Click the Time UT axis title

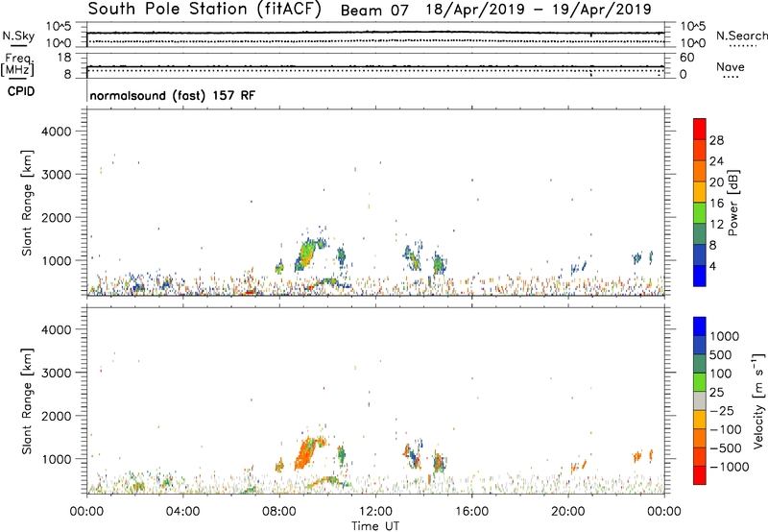(x=375, y=526)
